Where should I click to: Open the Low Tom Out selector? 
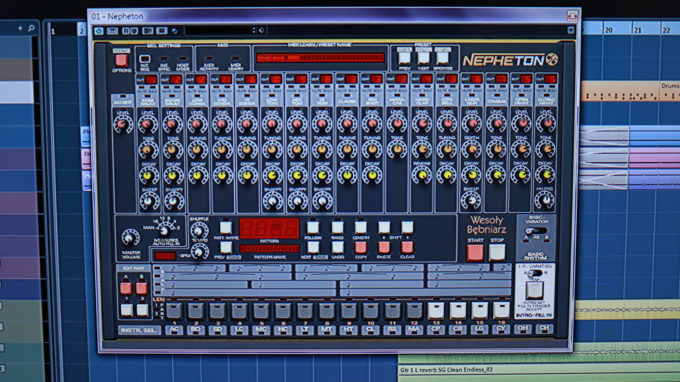pos(276,79)
